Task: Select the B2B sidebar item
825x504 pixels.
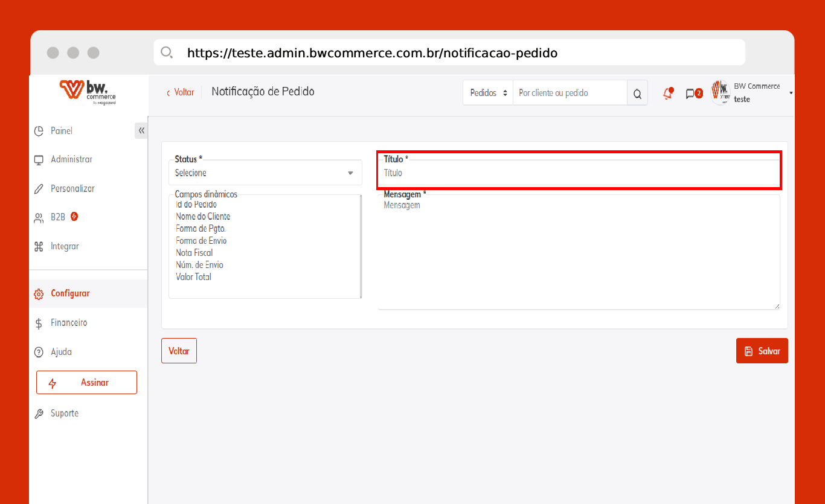Action: (x=58, y=217)
